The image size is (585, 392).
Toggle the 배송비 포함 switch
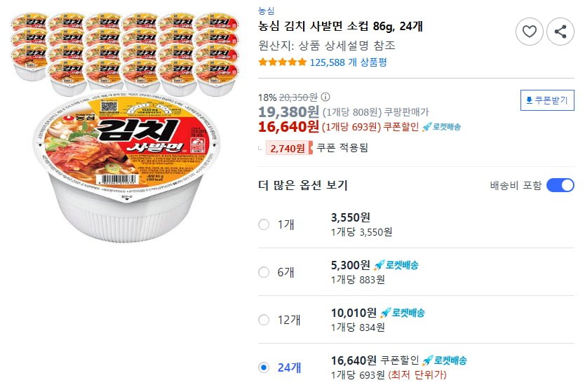[560, 185]
